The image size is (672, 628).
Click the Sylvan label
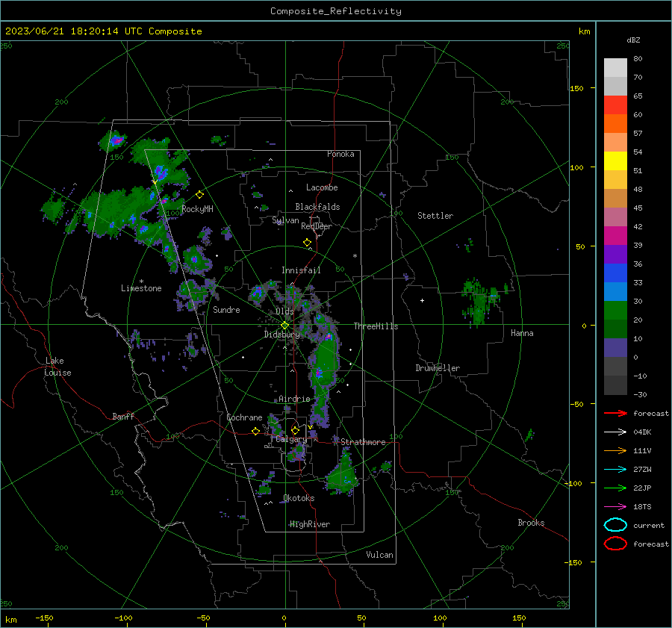pos(285,220)
